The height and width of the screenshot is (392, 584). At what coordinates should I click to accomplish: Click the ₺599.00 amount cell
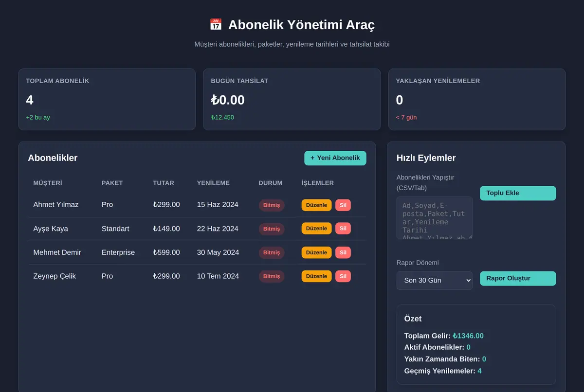[166, 252]
